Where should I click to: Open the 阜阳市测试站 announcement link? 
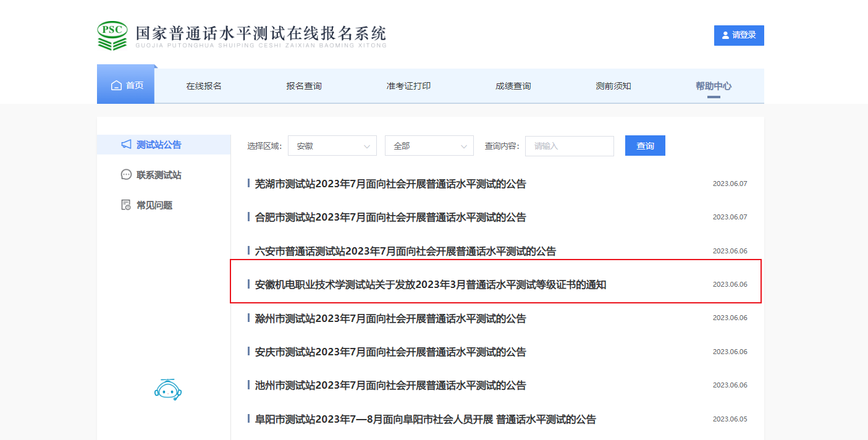[x=425, y=419]
